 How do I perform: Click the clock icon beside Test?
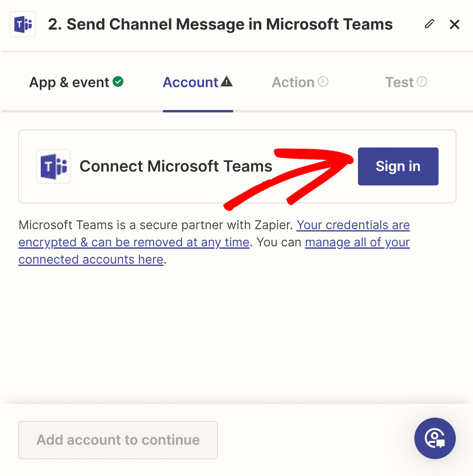422,82
